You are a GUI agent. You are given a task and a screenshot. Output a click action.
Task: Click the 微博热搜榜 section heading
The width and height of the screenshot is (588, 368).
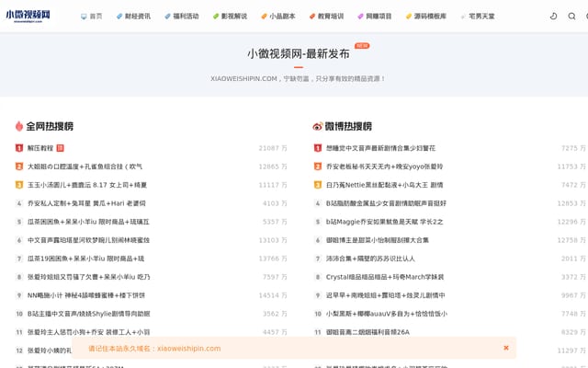click(x=348, y=126)
